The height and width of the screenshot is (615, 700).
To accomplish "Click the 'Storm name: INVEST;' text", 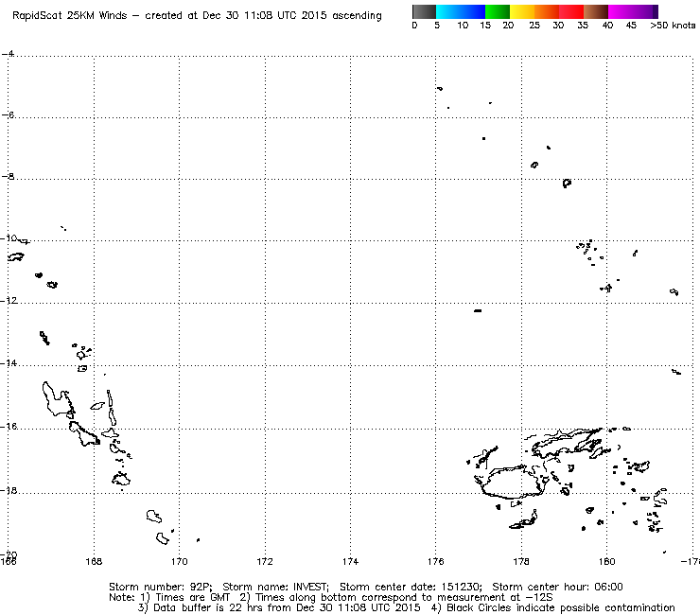I will [276, 587].
